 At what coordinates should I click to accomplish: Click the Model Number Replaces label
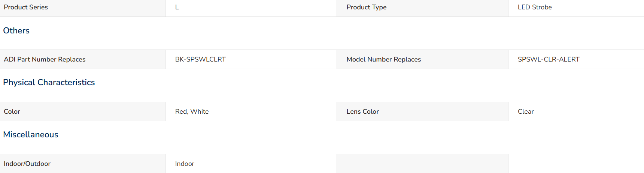click(383, 59)
